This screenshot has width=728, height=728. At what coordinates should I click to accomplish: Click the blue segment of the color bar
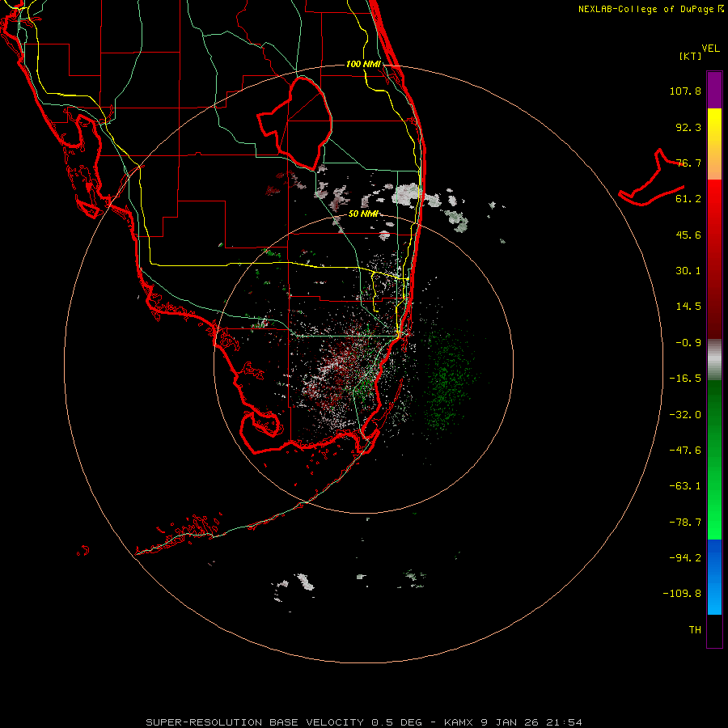click(x=714, y=577)
